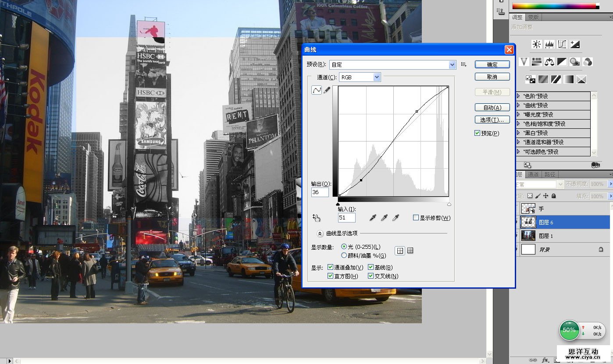Select the 颜料/油墨 %(G) radio button
Screen dimensions: 613x364
click(x=344, y=255)
